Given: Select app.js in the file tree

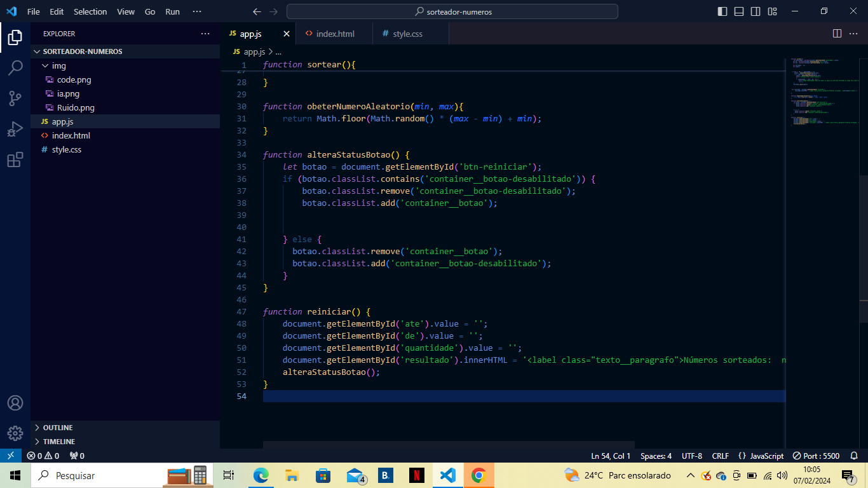Looking at the screenshot, I should point(125,121).
